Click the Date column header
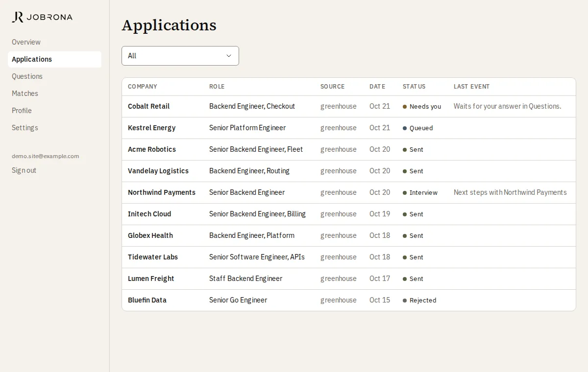Image resolution: width=588 pixels, height=372 pixels. pos(377,87)
